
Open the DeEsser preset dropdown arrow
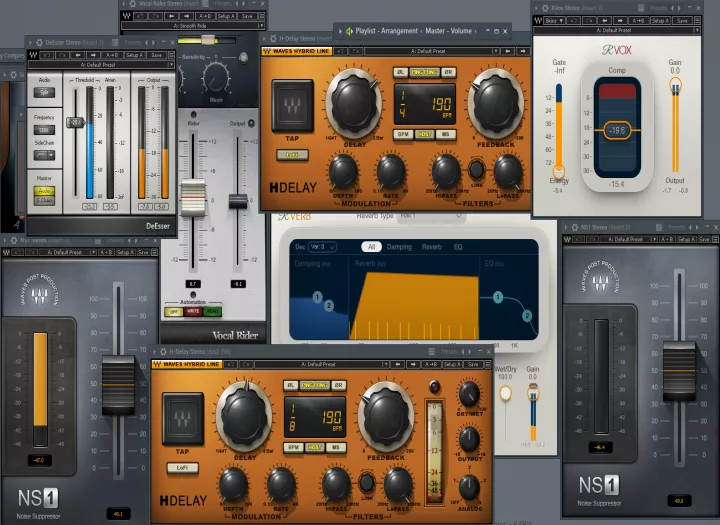pos(171,65)
